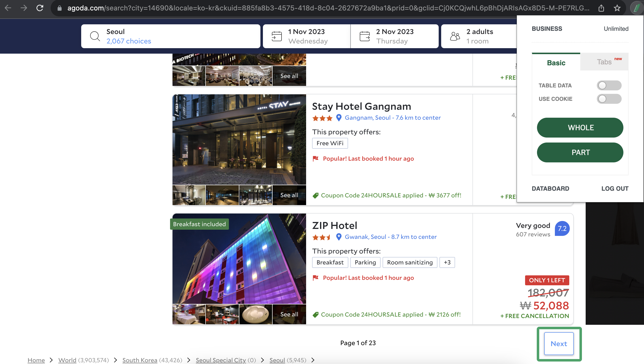
Task: Expand the +3 amenities on ZIP Hotel
Action: click(x=447, y=262)
